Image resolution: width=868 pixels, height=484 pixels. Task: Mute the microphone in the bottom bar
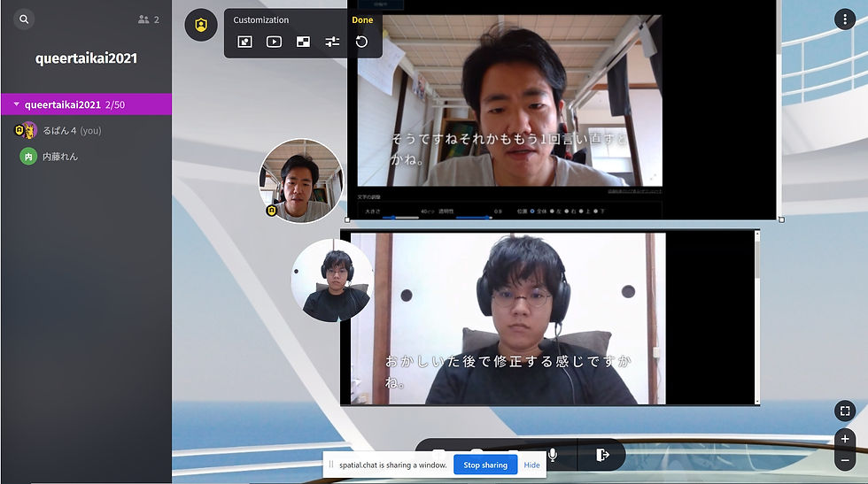[x=553, y=455]
